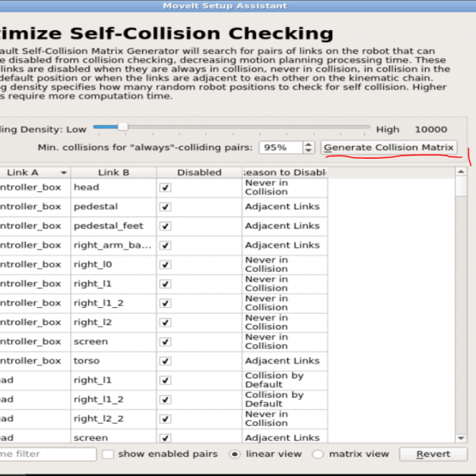Toggle the Disabled checkbox for the torso row
The image size is (476, 476).
pyautogui.click(x=166, y=361)
